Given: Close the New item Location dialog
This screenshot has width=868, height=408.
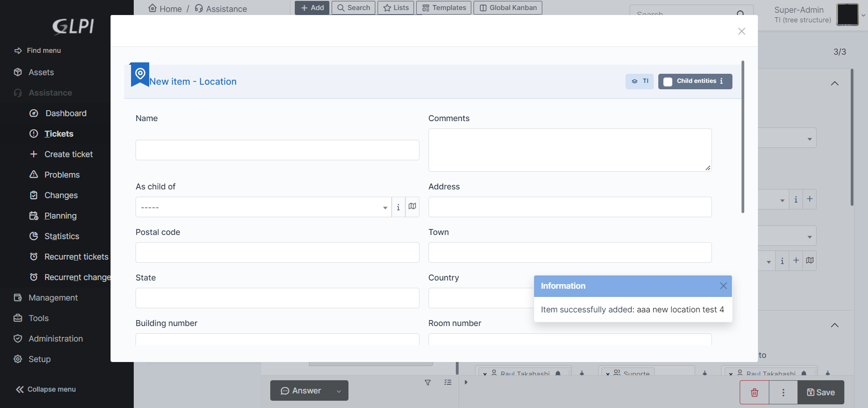Looking at the screenshot, I should [x=742, y=31].
